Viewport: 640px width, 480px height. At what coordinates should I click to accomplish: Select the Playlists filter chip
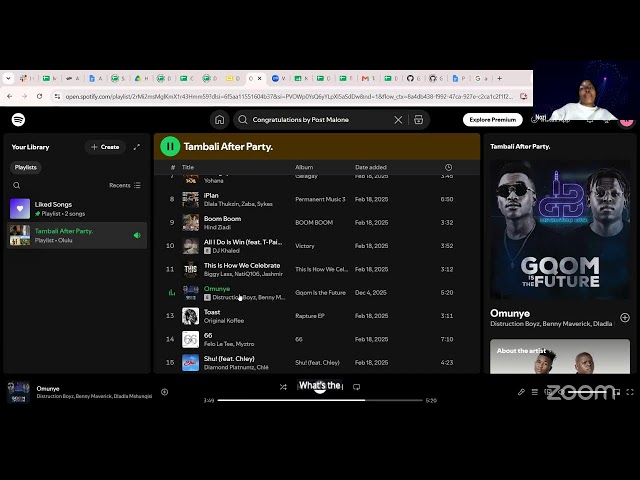pos(26,167)
